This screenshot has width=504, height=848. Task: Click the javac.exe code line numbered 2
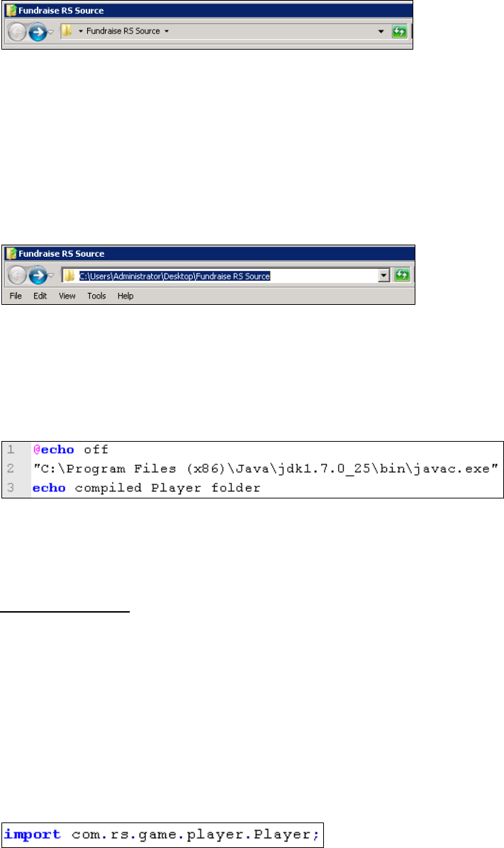pyautogui.click(x=266, y=469)
